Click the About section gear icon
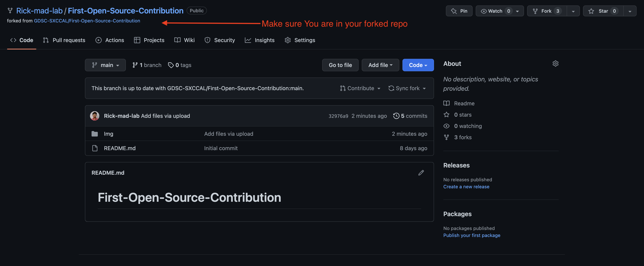Viewport: 644px width, 266px height. [555, 63]
